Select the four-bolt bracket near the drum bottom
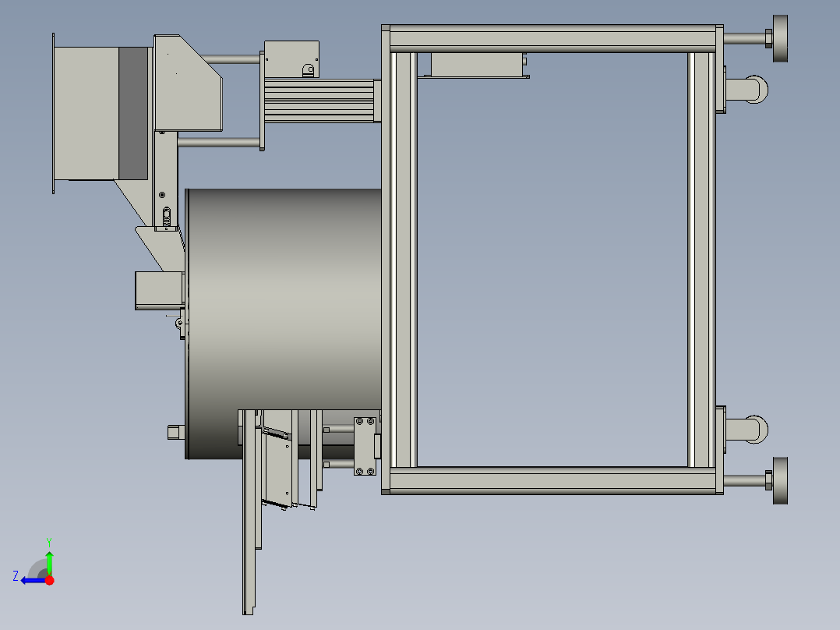840x630 pixels. tap(365, 447)
